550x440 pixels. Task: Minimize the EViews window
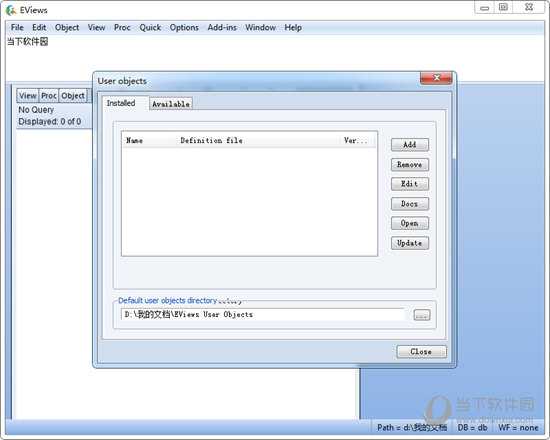tap(484, 8)
